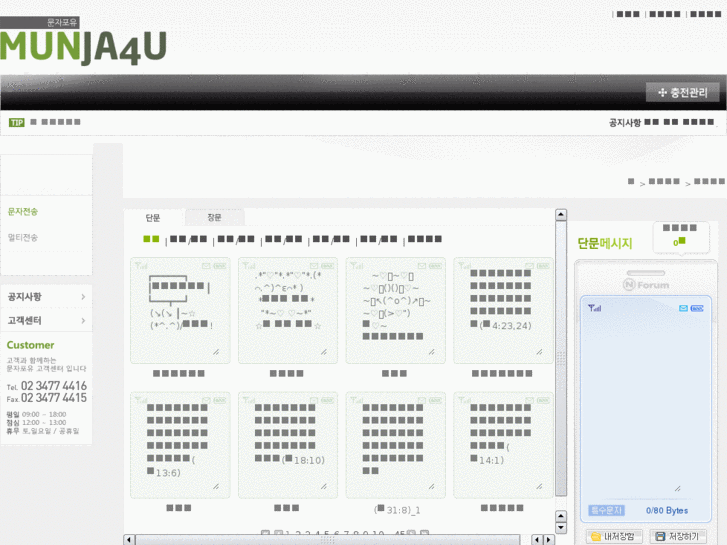This screenshot has height=545, width=727.
Task: Switch to the 장문 tab
Action: tap(214, 217)
